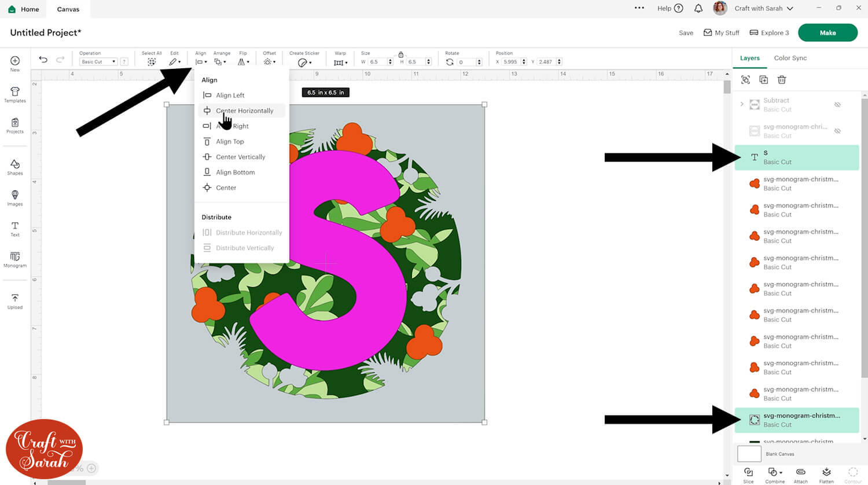Show the hidden Subtract layer
The width and height of the screenshot is (868, 485).
click(x=837, y=105)
